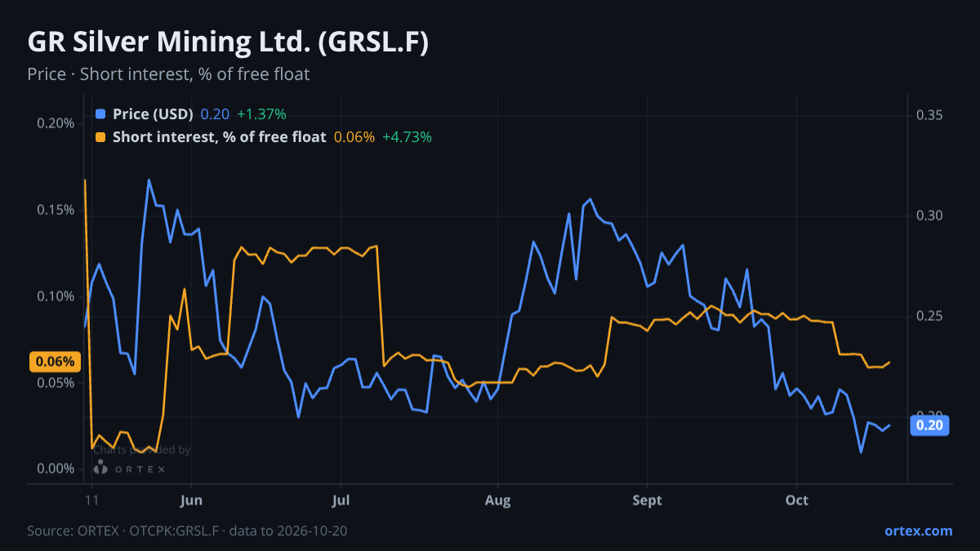Viewport: 980px width, 551px height.
Task: Click the Aug x-axis label
Action: [x=497, y=500]
